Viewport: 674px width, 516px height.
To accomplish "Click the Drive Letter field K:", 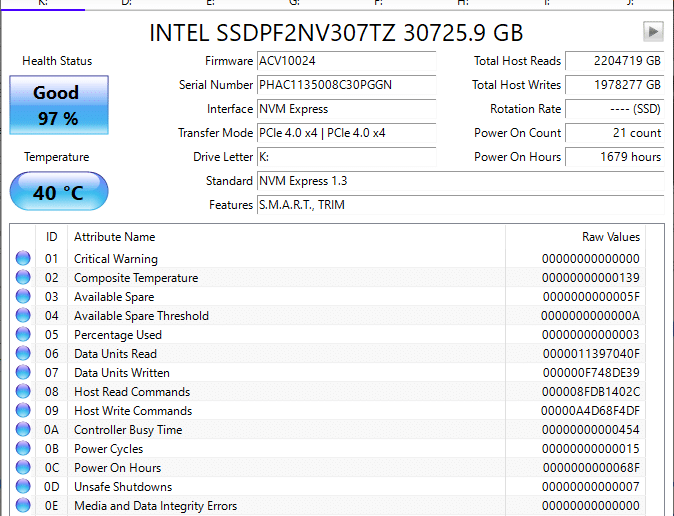I will click(x=346, y=157).
